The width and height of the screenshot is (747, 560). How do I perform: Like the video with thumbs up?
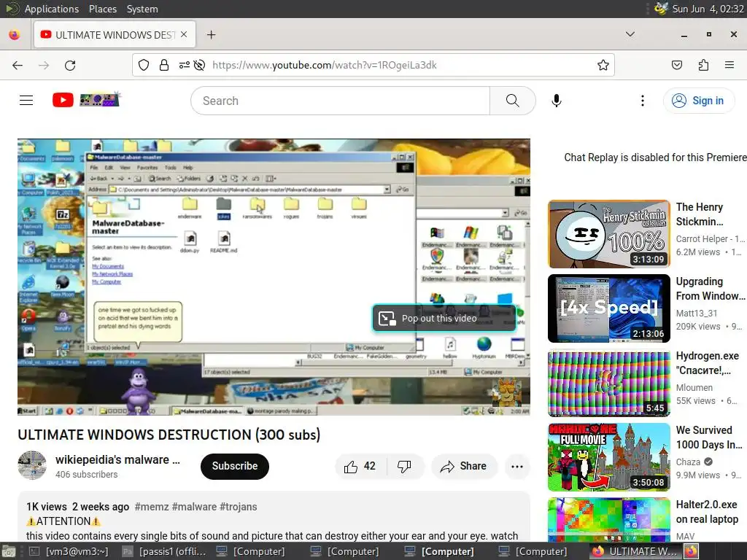360,466
